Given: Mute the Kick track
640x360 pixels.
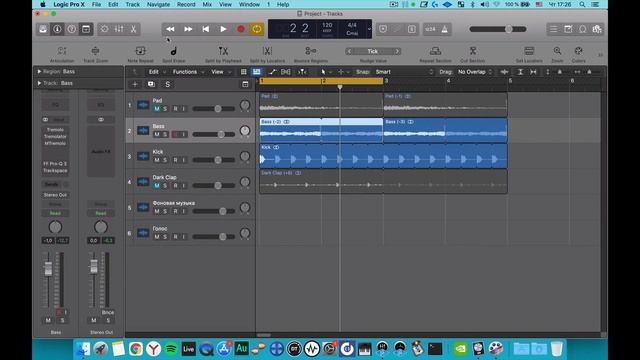Looking at the screenshot, I should coord(157,160).
